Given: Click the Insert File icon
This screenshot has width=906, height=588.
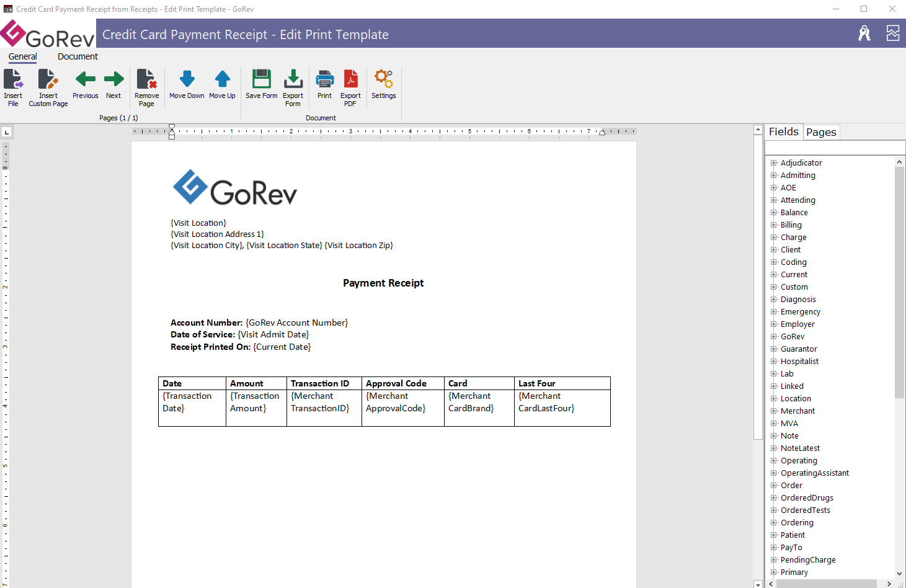Looking at the screenshot, I should [x=13, y=79].
